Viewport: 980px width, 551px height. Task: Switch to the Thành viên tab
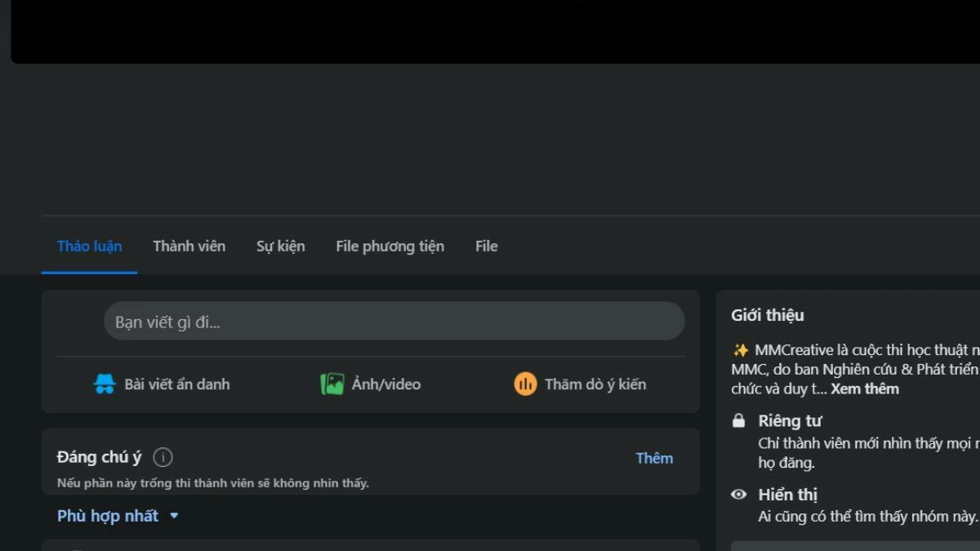pos(189,247)
